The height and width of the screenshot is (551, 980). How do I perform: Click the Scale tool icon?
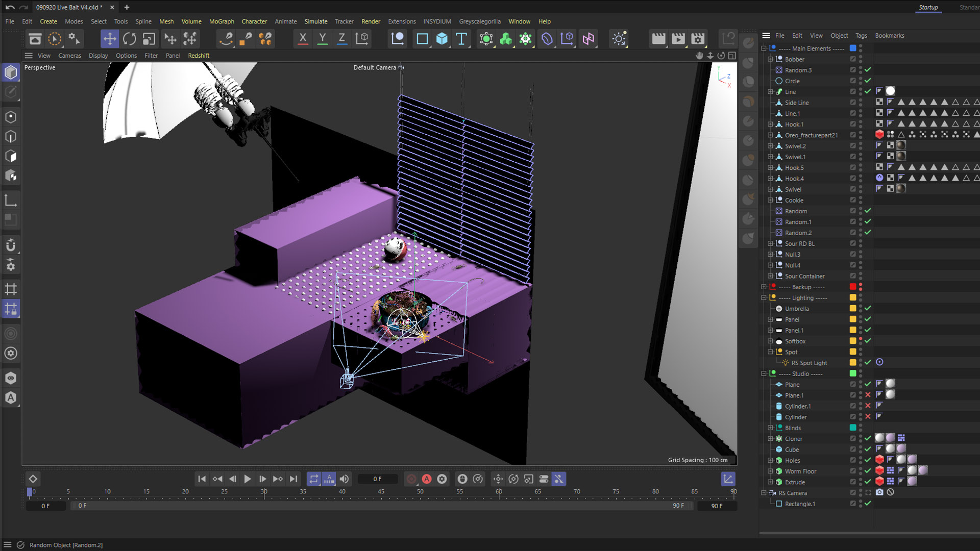[x=149, y=39]
